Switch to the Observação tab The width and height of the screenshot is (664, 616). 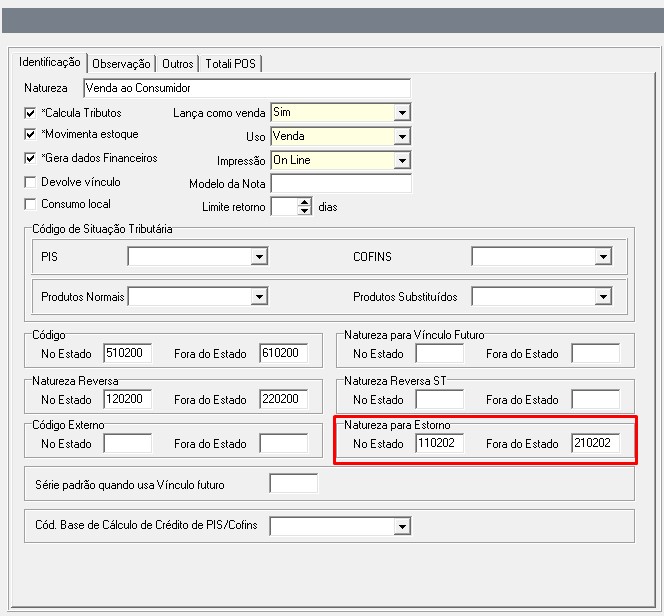click(x=121, y=64)
